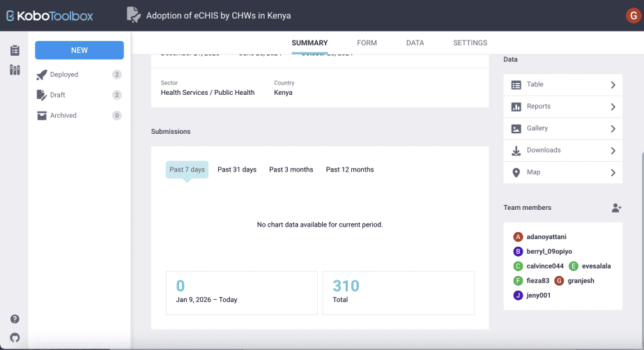Screen dimensions: 644x350
Task: Click the project form icon beside title
Action: (x=133, y=15)
